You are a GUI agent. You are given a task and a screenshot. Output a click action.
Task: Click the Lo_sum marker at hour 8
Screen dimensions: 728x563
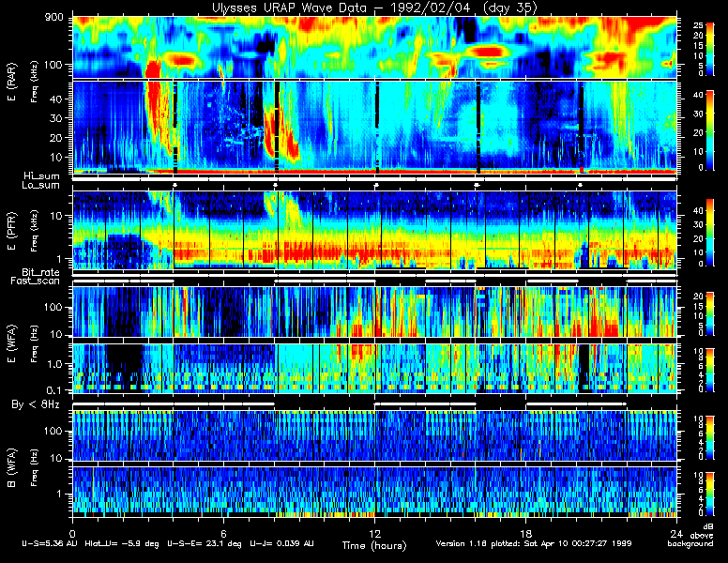275,186
